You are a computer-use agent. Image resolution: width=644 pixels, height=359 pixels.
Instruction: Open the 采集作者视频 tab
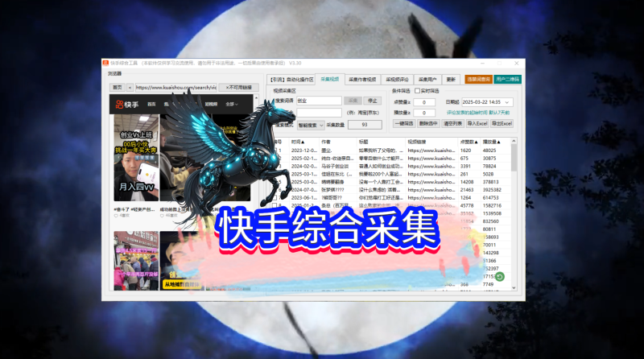362,80
